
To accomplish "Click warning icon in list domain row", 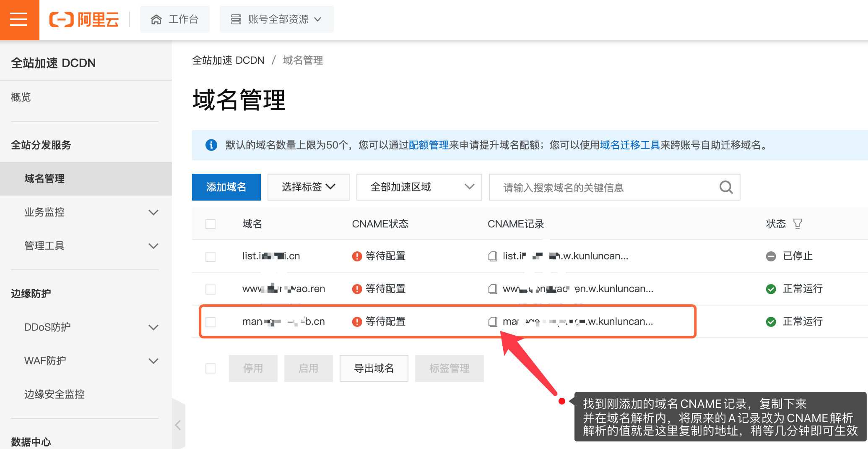I will click(x=357, y=256).
